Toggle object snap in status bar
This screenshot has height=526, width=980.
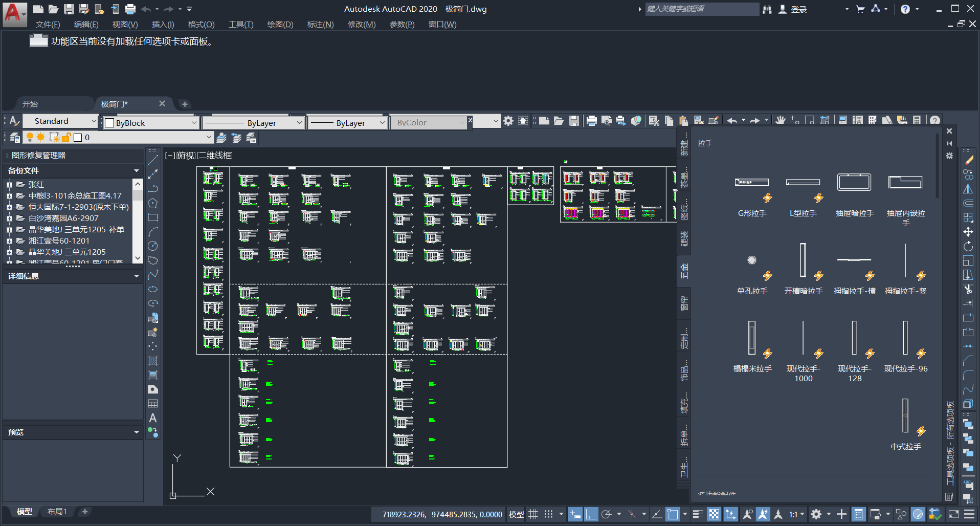673,514
